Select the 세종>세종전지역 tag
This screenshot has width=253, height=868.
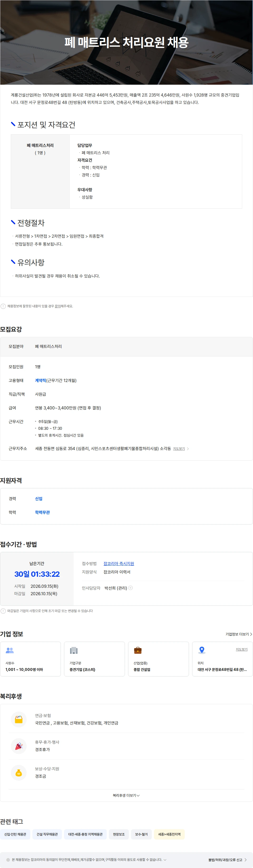click(x=169, y=834)
